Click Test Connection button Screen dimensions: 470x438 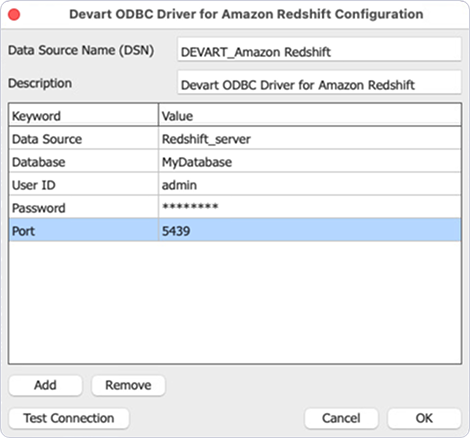tap(69, 418)
